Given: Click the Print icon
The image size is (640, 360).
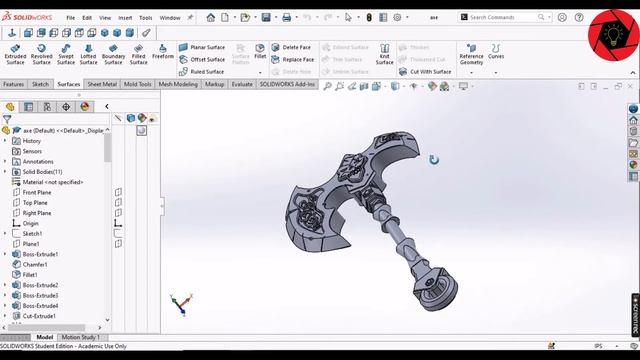Looking at the screenshot, I should coord(287,18).
